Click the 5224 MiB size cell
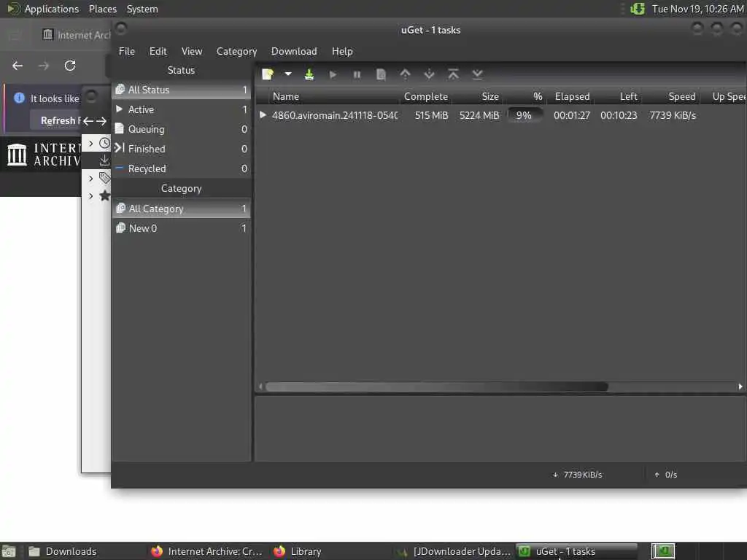 (479, 115)
